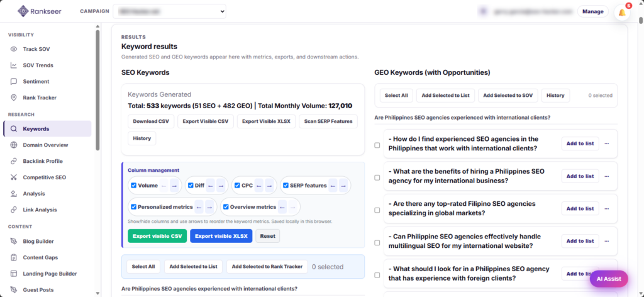The height and width of the screenshot is (297, 644).
Task: Move CPC column right with its arrow
Action: click(x=269, y=186)
